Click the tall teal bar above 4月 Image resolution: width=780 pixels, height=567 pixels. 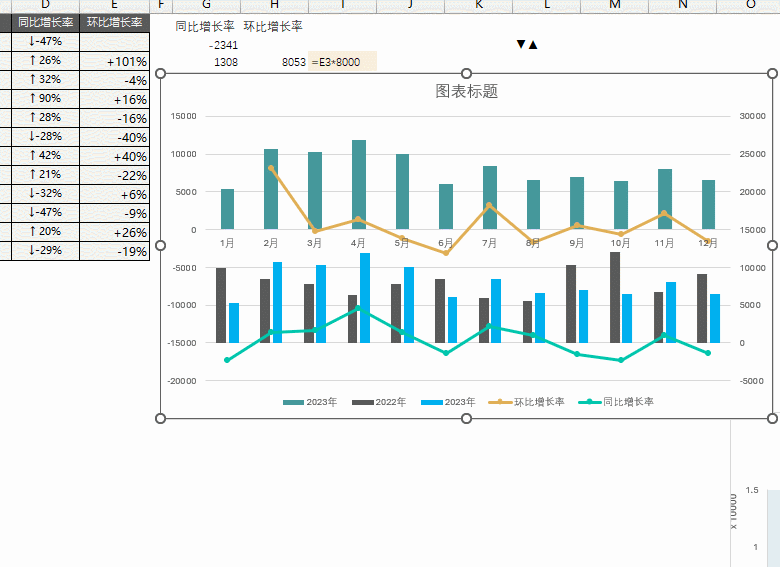[359, 185]
